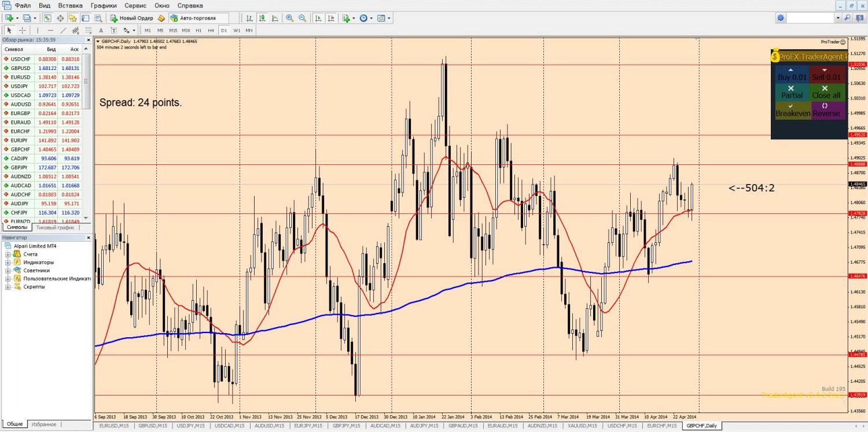Switch to line chart display
The width and height of the screenshot is (868, 432).
click(274, 18)
